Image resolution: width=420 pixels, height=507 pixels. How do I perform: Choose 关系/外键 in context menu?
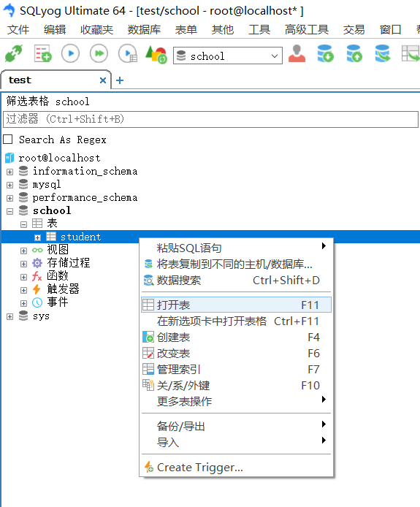pyautogui.click(x=237, y=386)
